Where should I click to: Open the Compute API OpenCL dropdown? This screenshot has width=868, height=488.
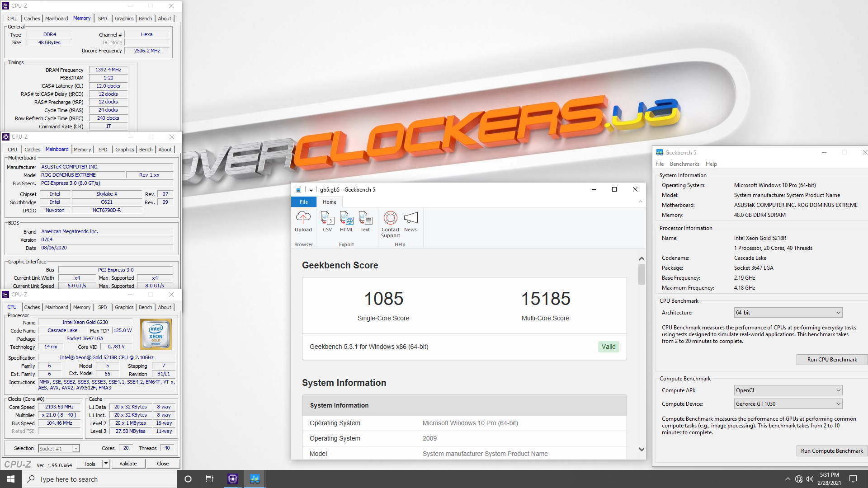pyautogui.click(x=788, y=390)
